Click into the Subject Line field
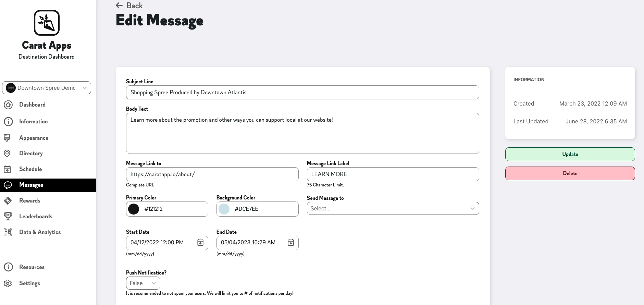Image resolution: width=644 pixels, height=305 pixels. point(302,93)
